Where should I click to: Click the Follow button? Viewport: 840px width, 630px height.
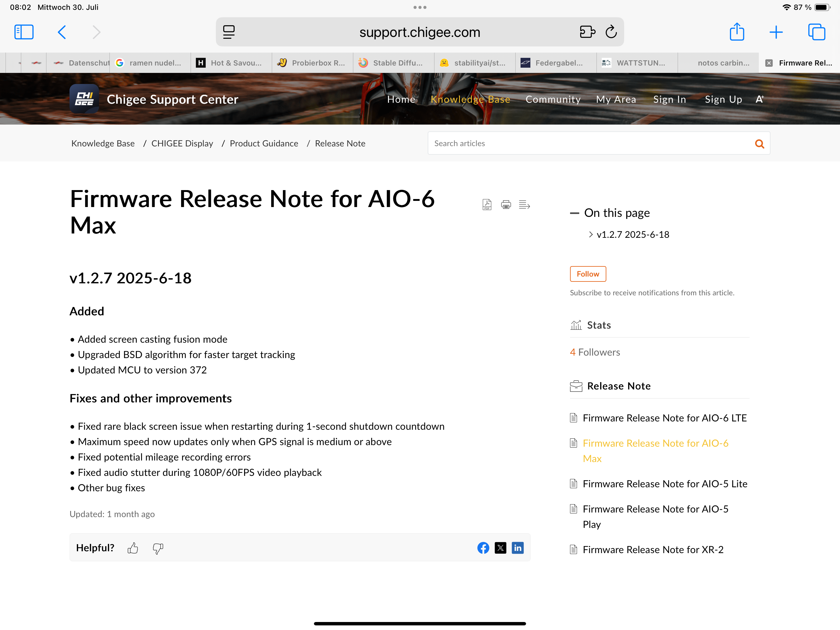[x=588, y=274]
